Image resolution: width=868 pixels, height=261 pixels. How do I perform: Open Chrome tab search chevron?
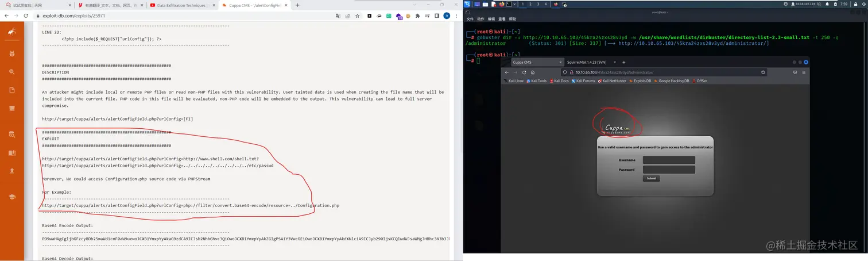pos(414,5)
